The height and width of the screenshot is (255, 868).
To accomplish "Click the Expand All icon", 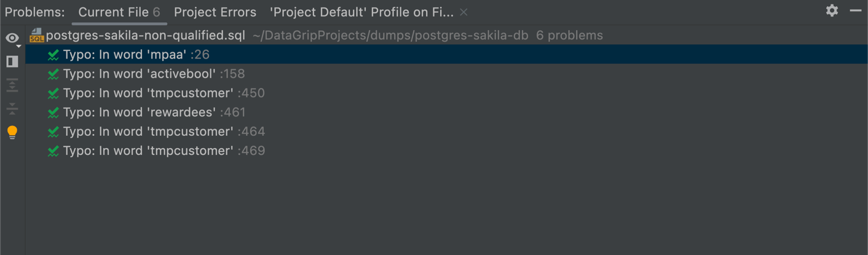I will pos(12,85).
